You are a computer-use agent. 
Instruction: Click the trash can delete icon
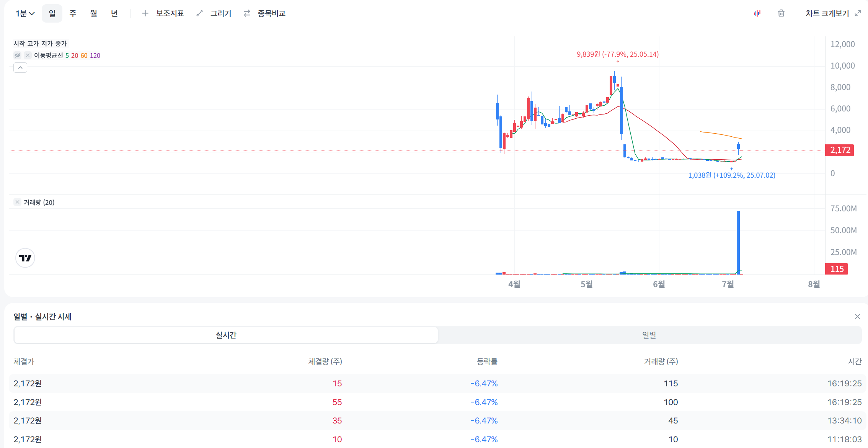(781, 13)
